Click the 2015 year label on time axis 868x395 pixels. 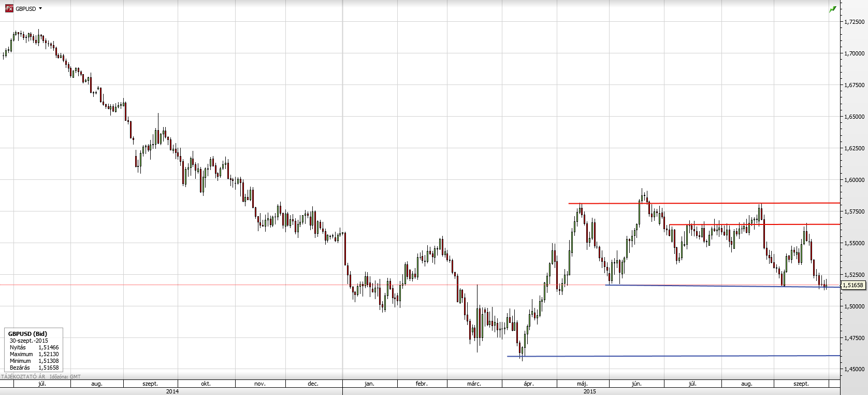pos(589,391)
